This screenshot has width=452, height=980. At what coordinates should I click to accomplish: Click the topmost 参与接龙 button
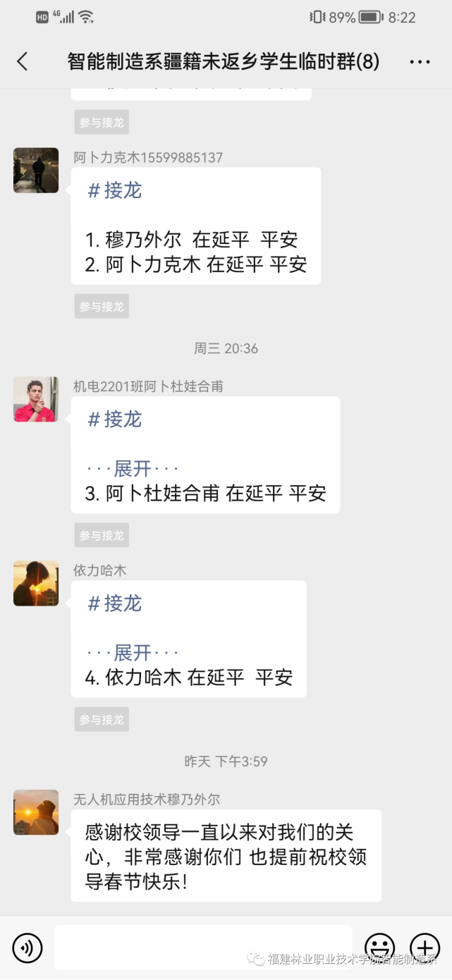[102, 122]
